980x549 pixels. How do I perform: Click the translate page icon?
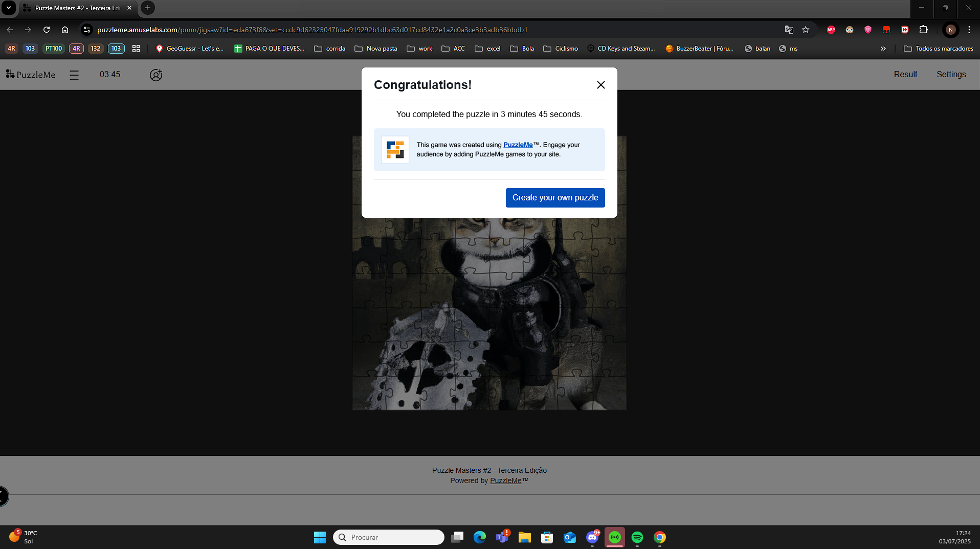789,30
